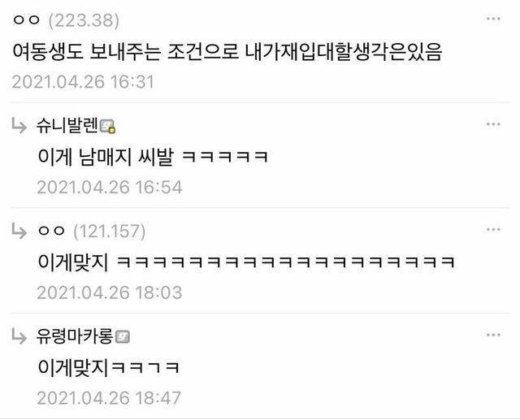520x420 pixels.
Task: Open the three-dot menu on 슈니발렌's reply
Action: point(493,124)
